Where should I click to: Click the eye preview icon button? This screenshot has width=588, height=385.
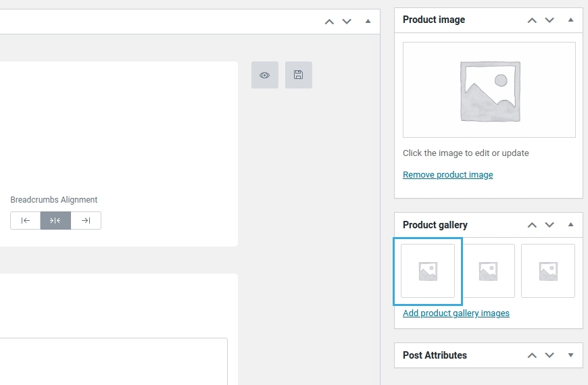[264, 75]
